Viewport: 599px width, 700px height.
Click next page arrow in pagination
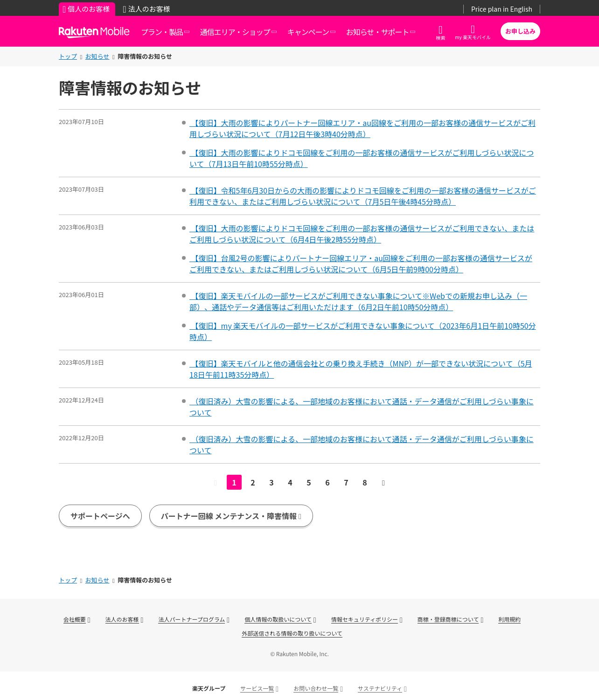[x=383, y=483]
